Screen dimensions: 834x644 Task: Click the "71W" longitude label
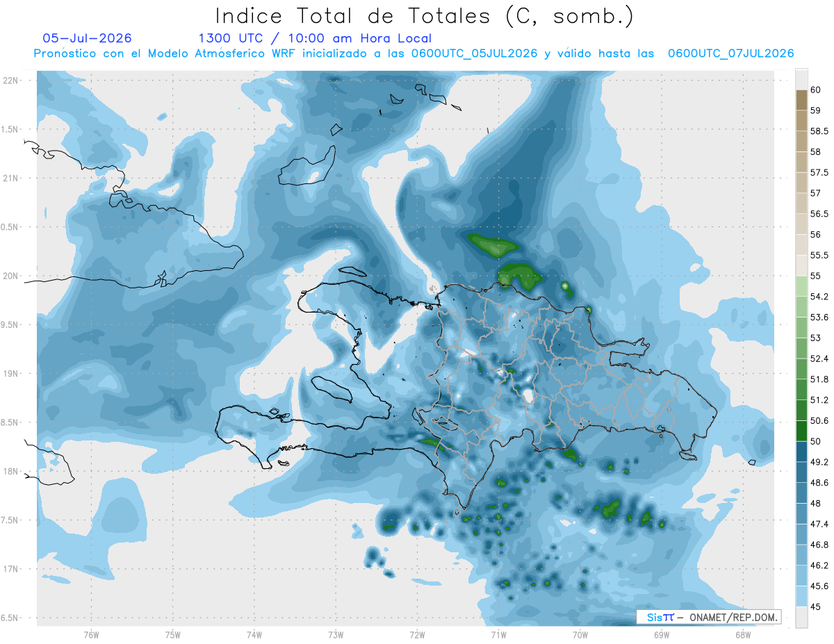coord(498,634)
